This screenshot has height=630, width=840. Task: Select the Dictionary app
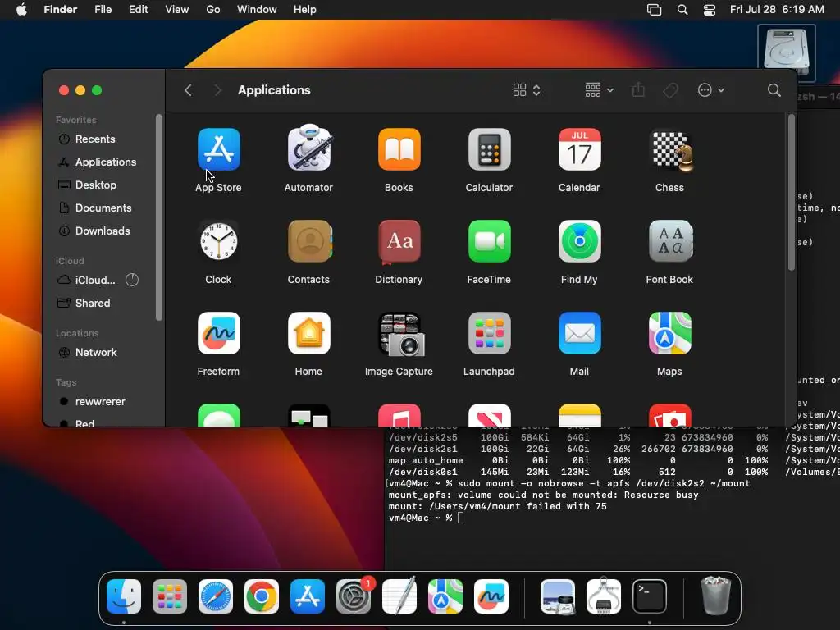(x=399, y=242)
